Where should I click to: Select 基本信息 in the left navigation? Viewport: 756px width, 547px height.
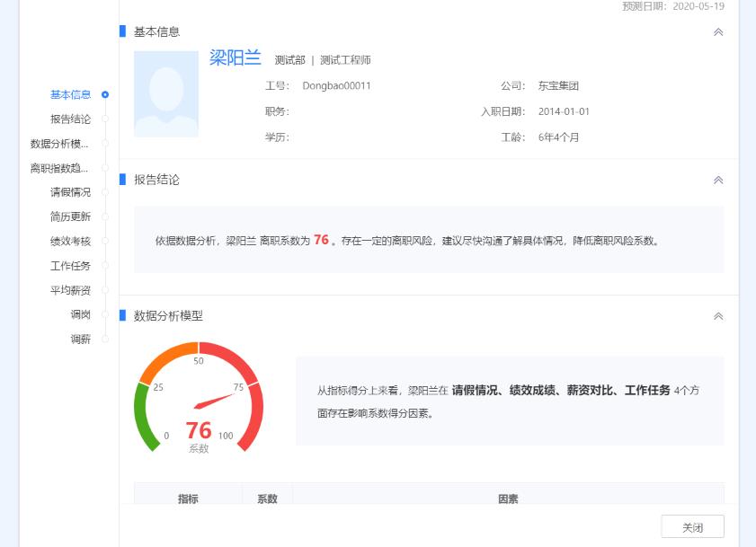coord(70,93)
